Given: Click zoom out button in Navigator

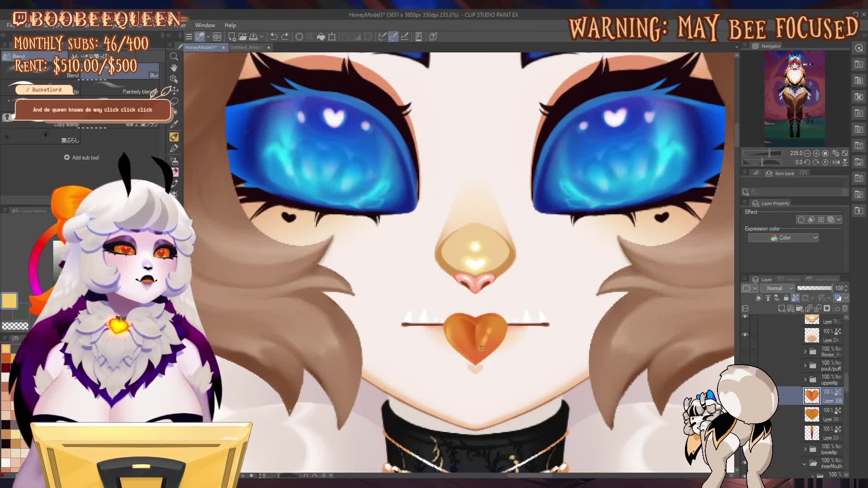Looking at the screenshot, I should (x=807, y=154).
